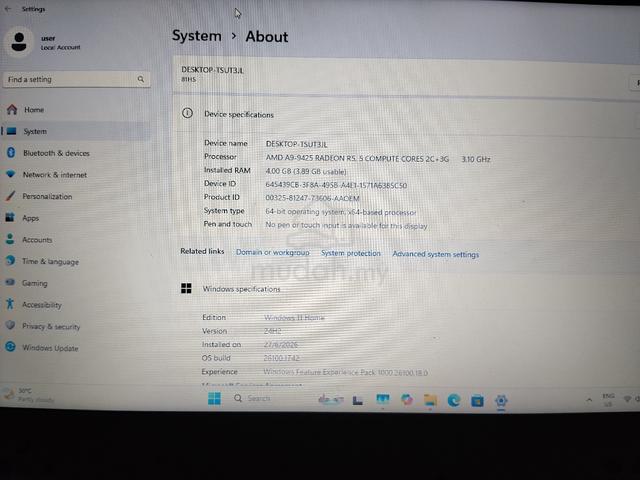Open the Copilot taskbar icon
The width and height of the screenshot is (640, 480).
tap(407, 400)
